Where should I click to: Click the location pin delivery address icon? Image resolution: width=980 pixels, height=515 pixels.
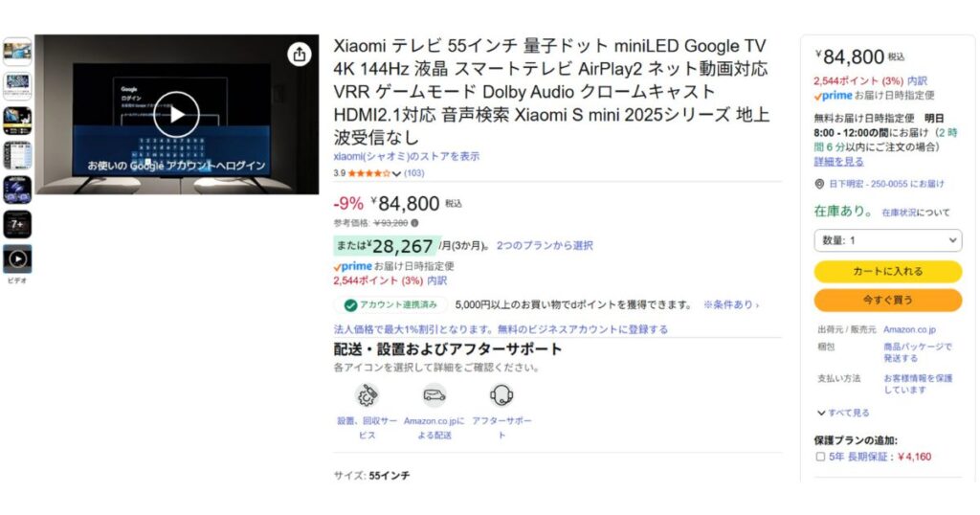point(819,184)
